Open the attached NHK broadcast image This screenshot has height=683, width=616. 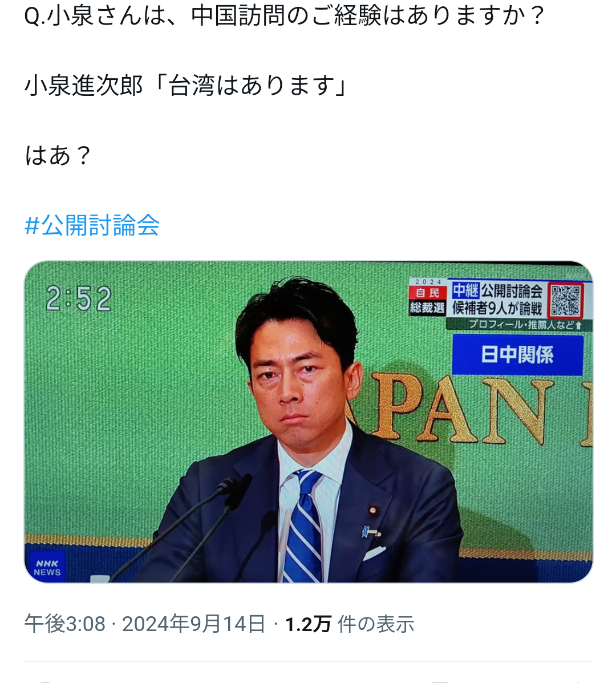308,422
